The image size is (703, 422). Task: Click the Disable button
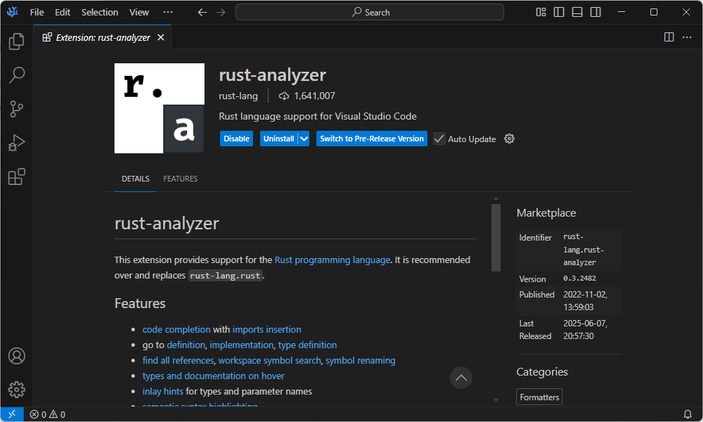point(236,139)
